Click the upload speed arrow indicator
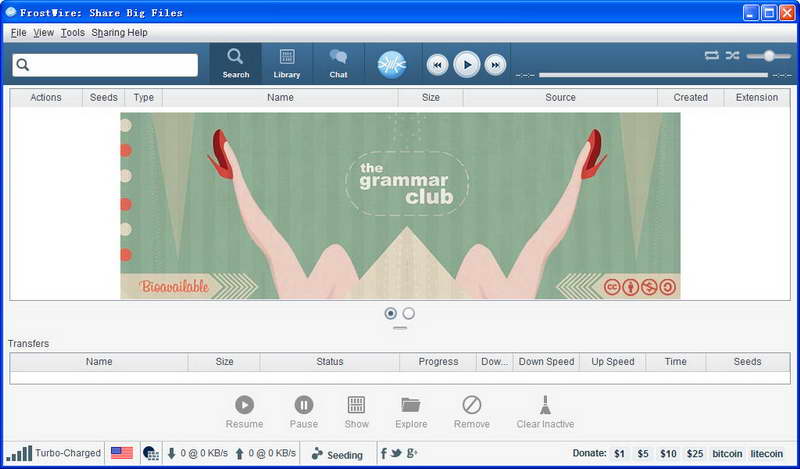Viewport: 800px width, 469px height. pyautogui.click(x=239, y=453)
